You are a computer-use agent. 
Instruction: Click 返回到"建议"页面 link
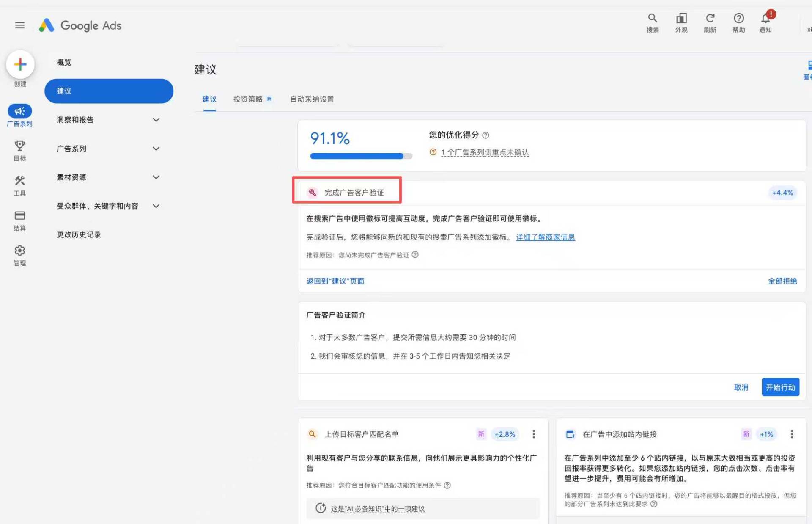[x=335, y=281]
